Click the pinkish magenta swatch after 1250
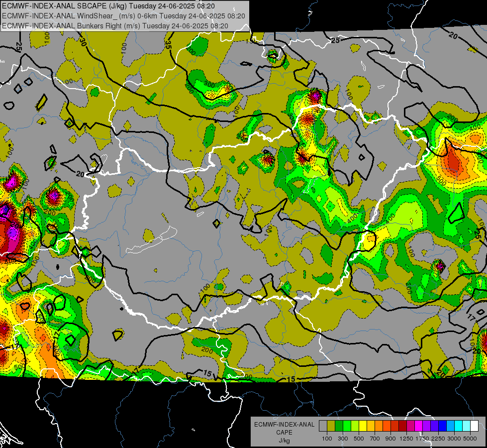This screenshot has height=448, width=487. (410, 426)
